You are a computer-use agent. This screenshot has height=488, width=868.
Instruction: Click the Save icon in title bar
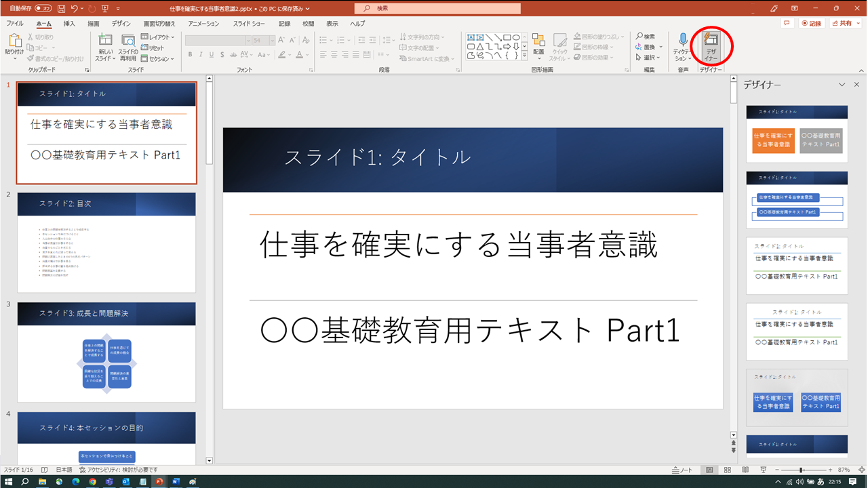point(62,9)
